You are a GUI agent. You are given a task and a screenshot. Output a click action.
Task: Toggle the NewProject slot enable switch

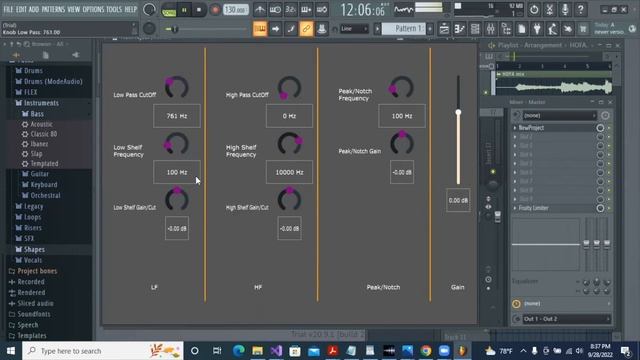pyautogui.click(x=600, y=128)
